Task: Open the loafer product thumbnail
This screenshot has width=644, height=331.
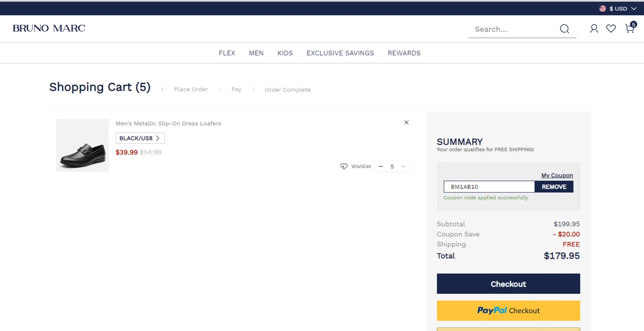Action: pos(82,145)
